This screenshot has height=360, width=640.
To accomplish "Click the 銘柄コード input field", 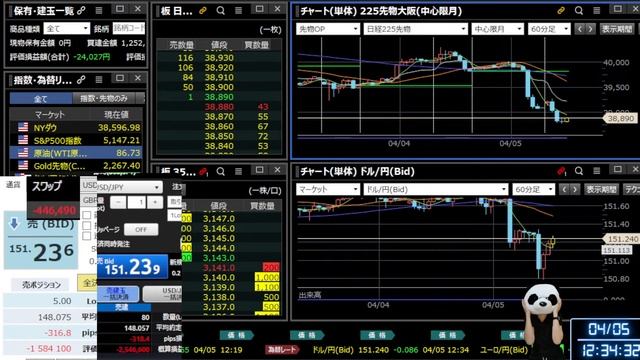I will point(129,28).
